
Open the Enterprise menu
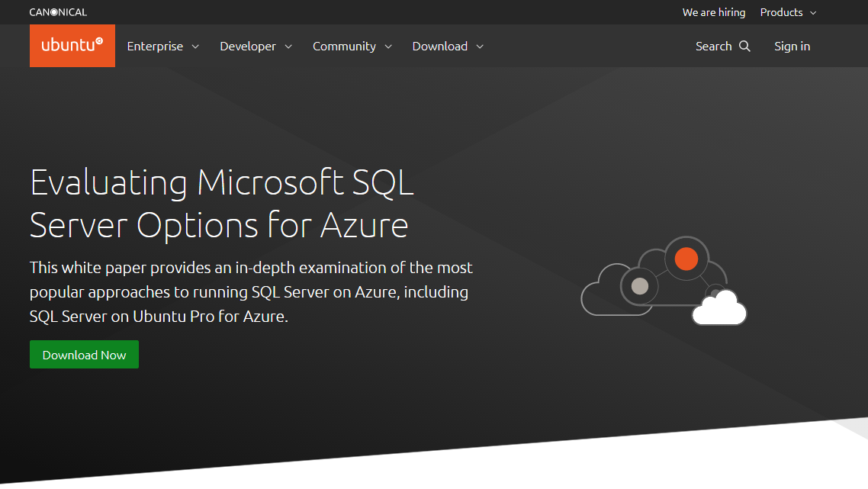coord(162,47)
